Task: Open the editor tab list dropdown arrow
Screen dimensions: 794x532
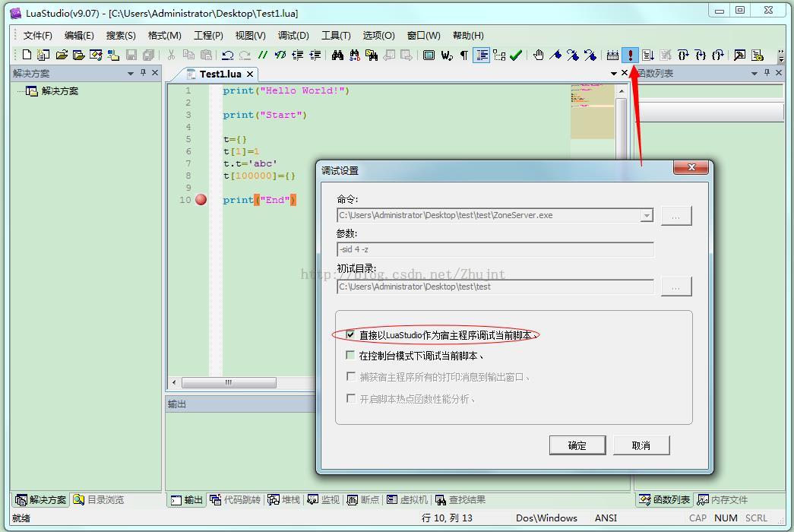Action: pyautogui.click(x=614, y=74)
